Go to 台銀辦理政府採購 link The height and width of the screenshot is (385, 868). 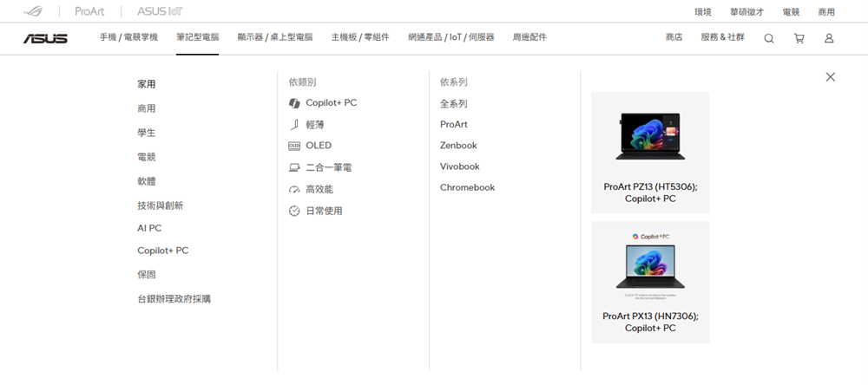pos(174,299)
